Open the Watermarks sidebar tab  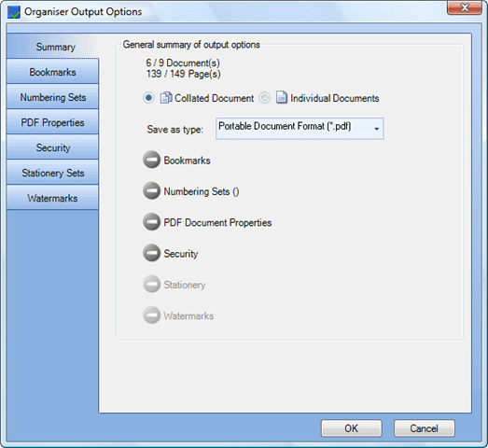(52, 198)
